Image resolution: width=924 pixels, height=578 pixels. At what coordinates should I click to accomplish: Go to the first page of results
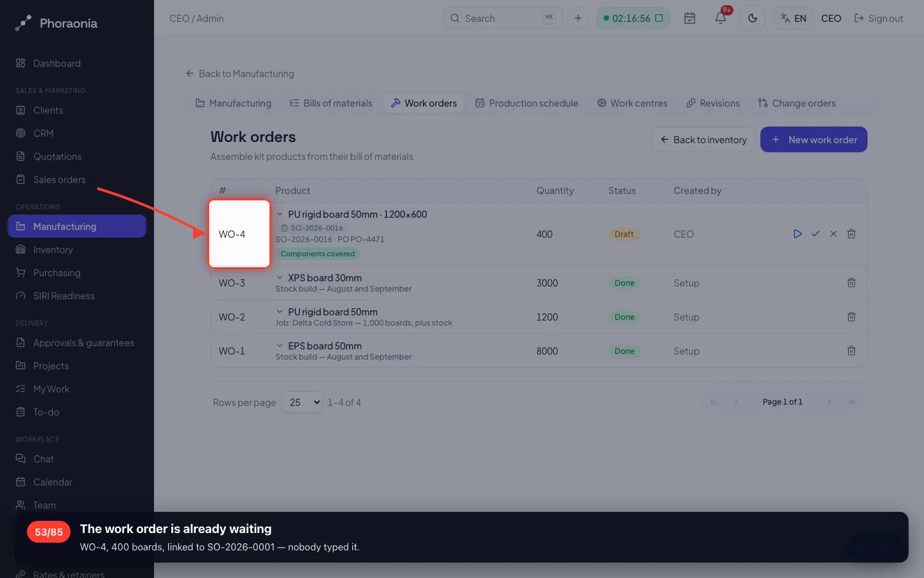click(714, 402)
